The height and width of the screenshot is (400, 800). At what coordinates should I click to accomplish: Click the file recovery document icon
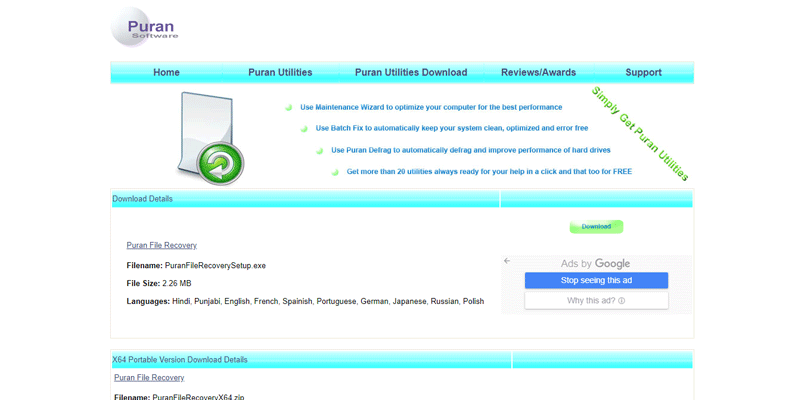(211, 138)
